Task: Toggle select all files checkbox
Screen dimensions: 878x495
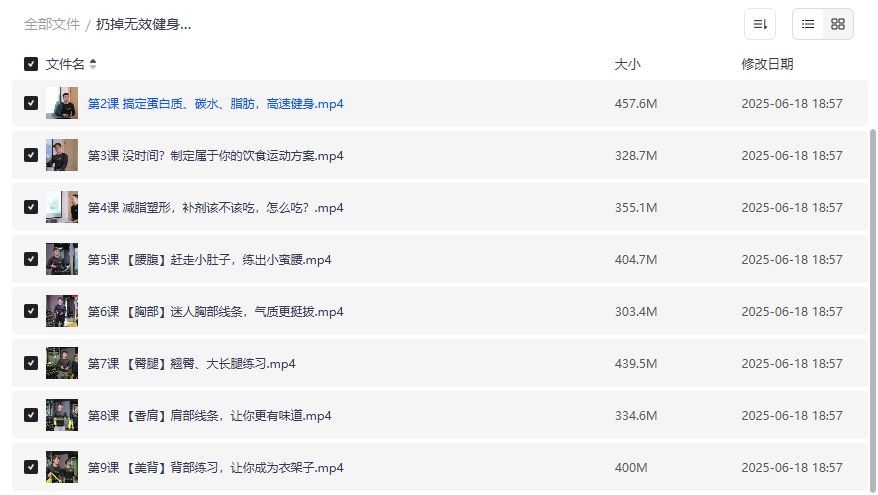Action: [x=31, y=64]
